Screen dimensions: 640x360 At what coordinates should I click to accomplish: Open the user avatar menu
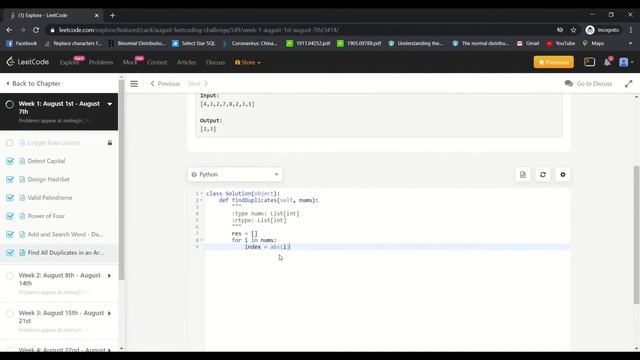[626, 62]
